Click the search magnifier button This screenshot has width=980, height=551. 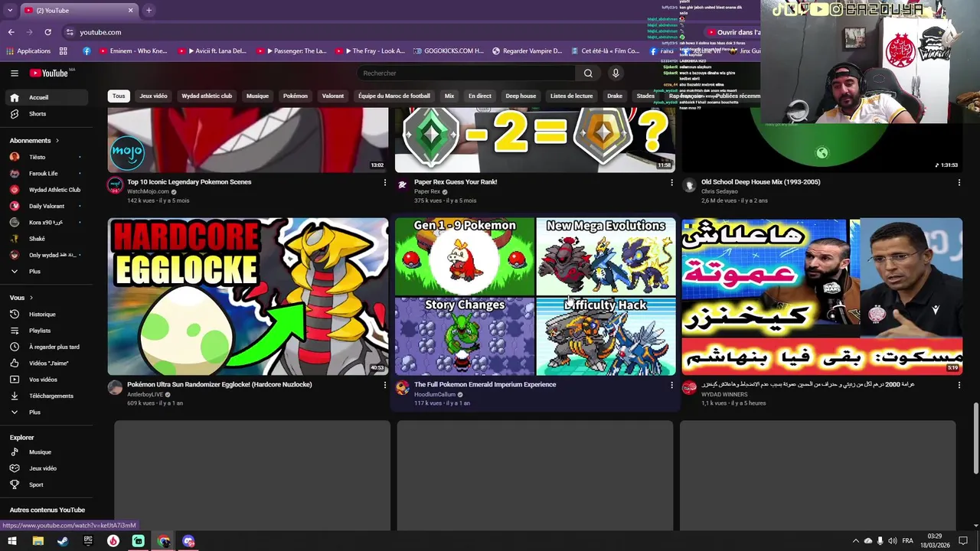click(588, 73)
